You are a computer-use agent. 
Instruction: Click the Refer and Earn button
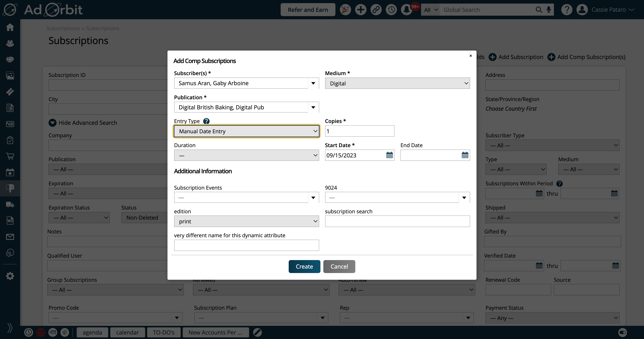pos(308,10)
